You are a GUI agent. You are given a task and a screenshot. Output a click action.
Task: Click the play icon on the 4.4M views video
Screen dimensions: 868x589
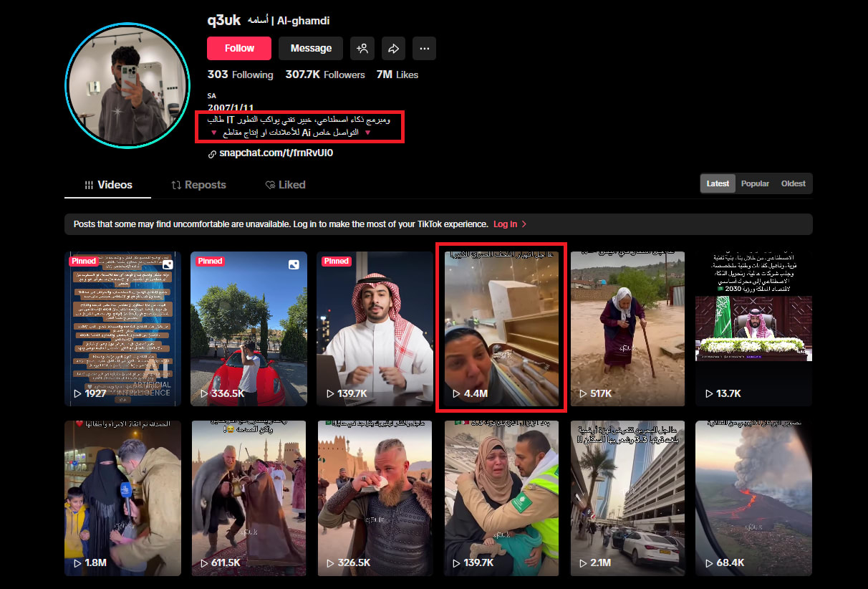click(456, 393)
